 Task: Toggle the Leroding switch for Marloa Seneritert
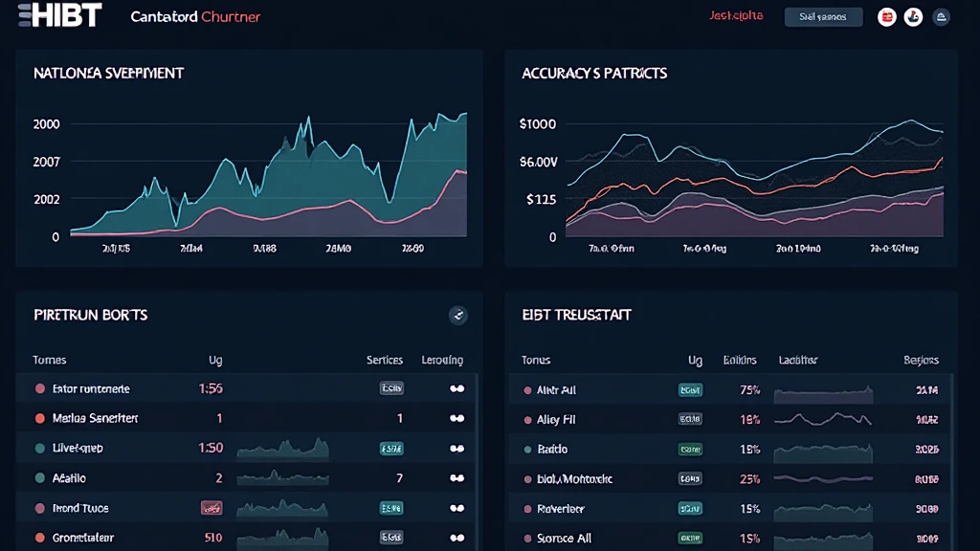tap(457, 419)
